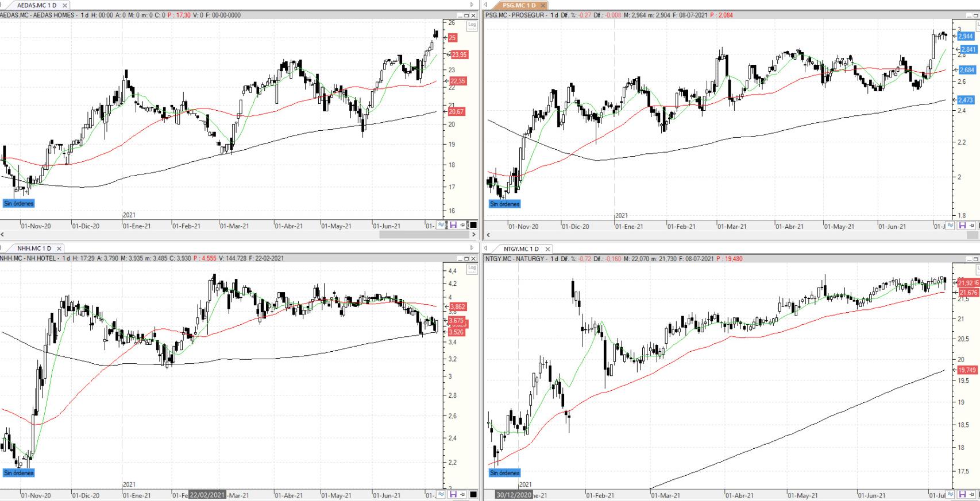980x501 pixels.
Task: Click the wave indicator icon in NH Hotel chart
Action: [441, 494]
